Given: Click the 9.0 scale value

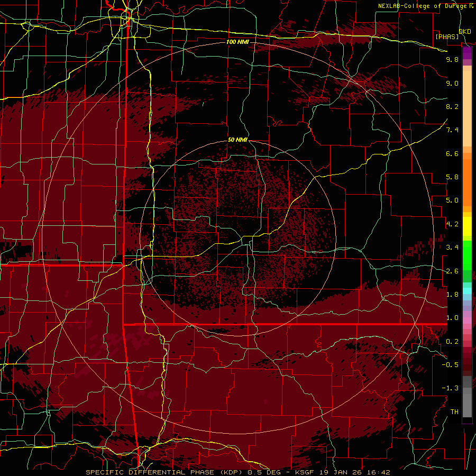Looking at the screenshot, I should point(452,83).
